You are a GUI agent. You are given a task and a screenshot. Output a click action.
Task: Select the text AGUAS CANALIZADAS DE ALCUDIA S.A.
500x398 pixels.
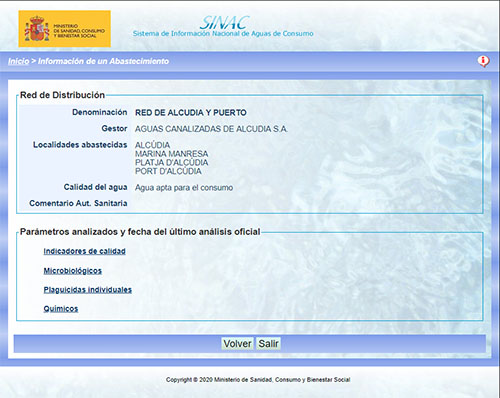(211, 129)
